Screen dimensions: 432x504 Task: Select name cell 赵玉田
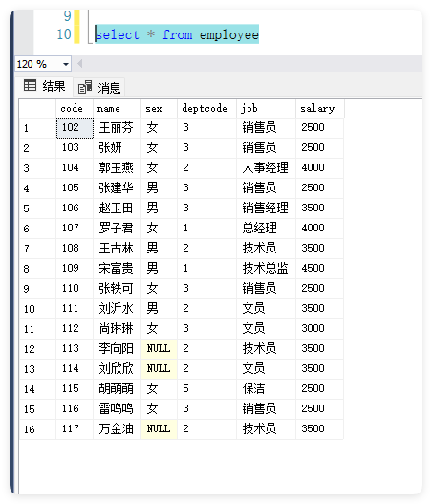[x=117, y=208]
